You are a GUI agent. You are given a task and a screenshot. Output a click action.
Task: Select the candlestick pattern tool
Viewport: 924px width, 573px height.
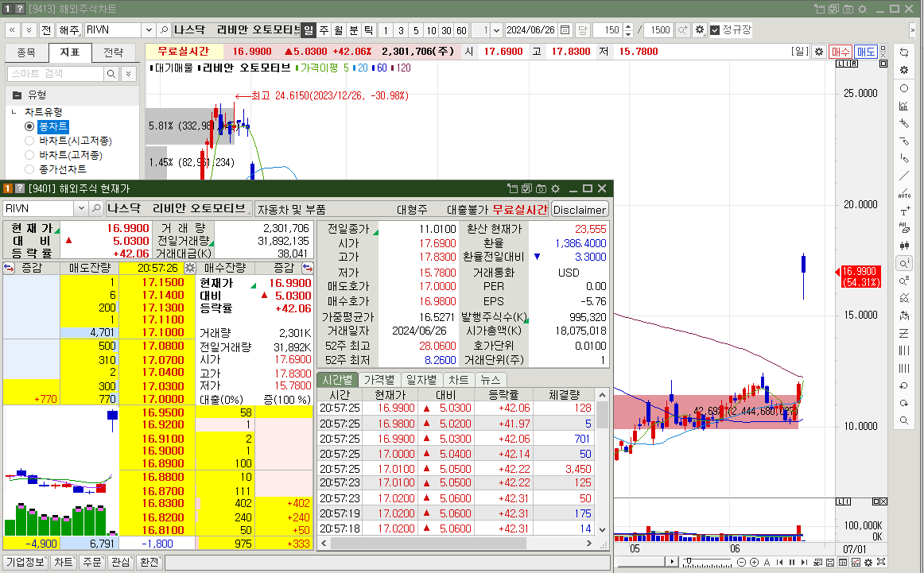[x=904, y=246]
